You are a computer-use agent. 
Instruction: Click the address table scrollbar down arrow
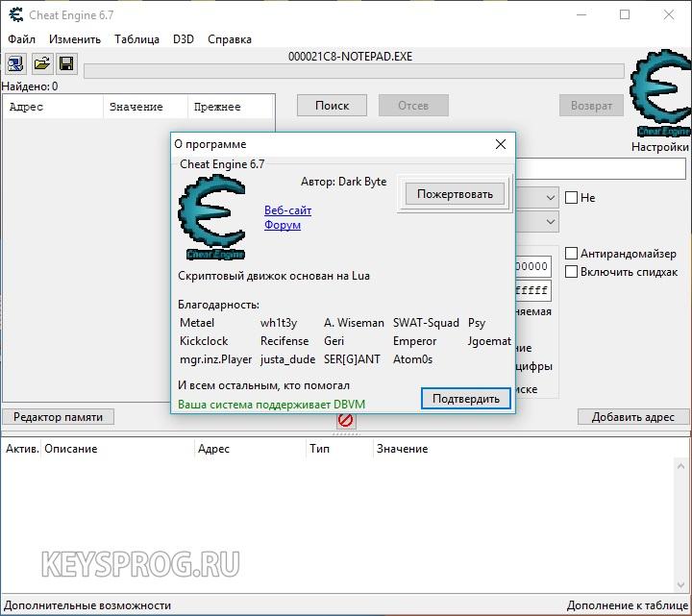(x=681, y=585)
